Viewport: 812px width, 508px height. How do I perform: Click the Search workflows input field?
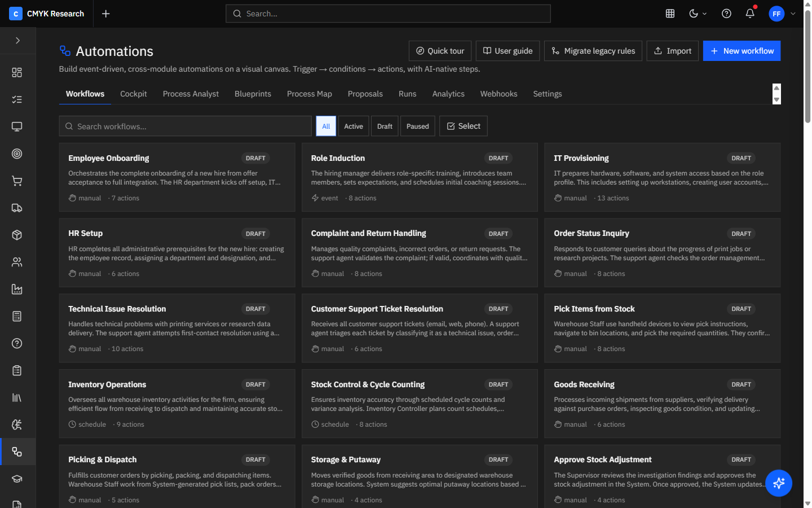coord(186,126)
